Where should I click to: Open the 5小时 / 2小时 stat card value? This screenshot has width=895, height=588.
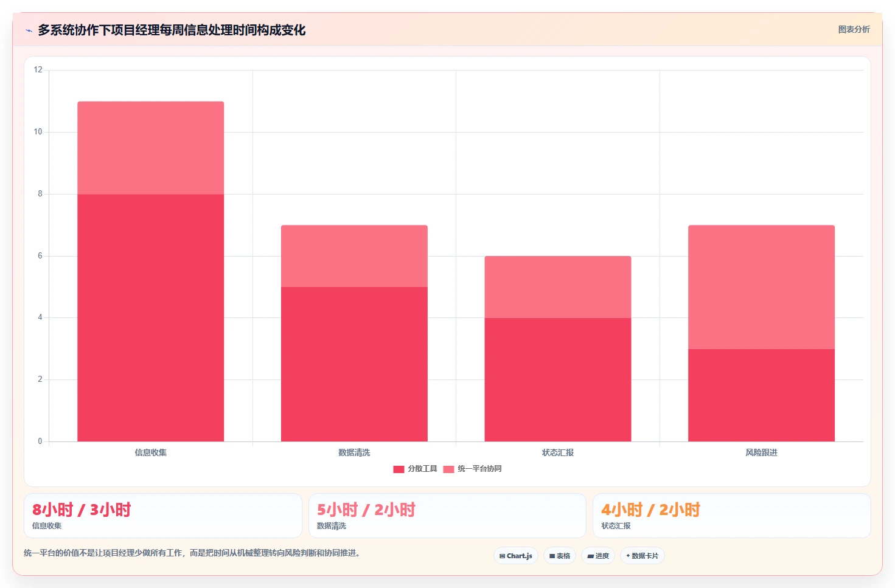coord(366,510)
